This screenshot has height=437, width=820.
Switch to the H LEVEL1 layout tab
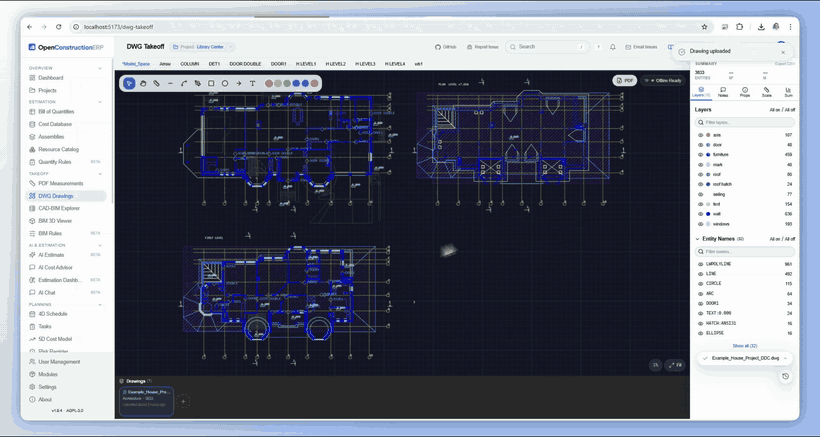[x=306, y=64]
